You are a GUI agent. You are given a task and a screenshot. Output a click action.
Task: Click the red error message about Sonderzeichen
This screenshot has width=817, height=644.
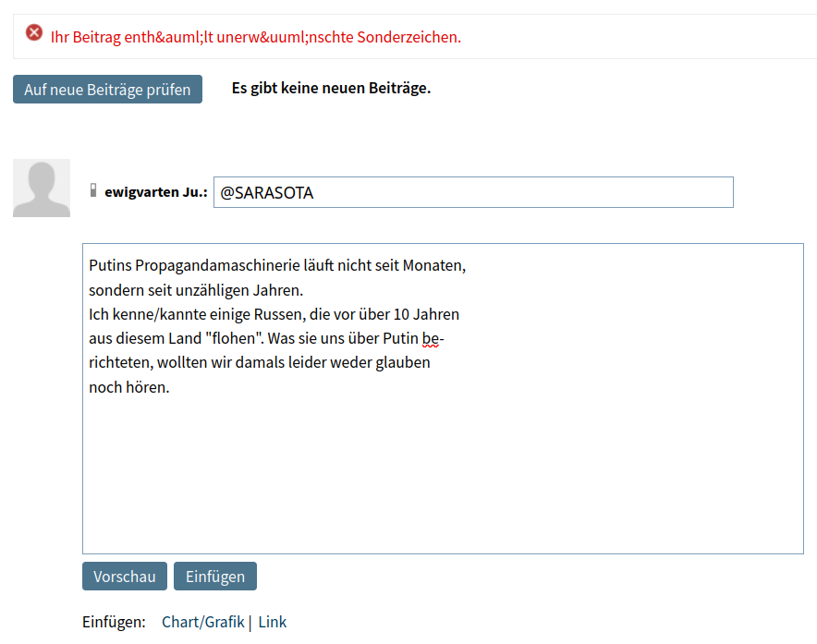256,38
